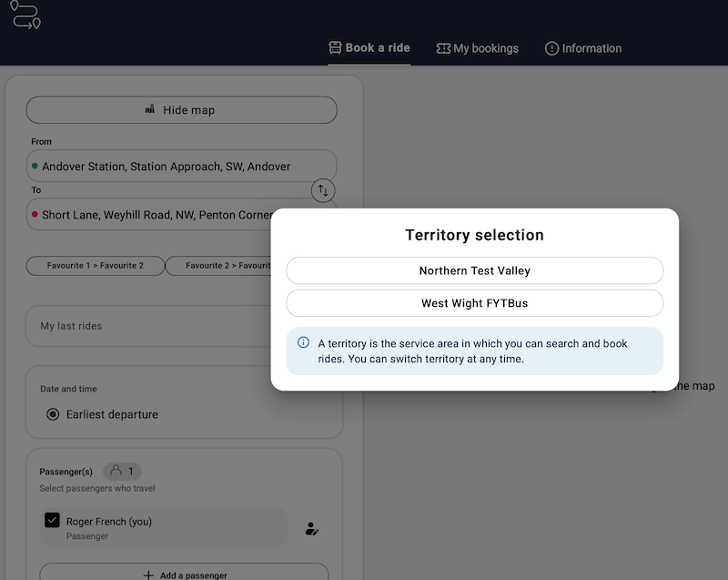Open the Book a ride tab

[x=369, y=48]
